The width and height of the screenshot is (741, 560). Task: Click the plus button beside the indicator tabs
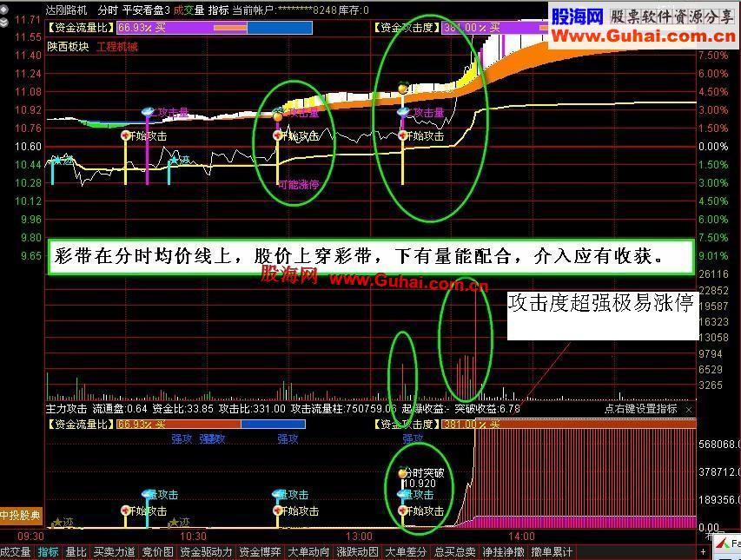[x=703, y=552]
